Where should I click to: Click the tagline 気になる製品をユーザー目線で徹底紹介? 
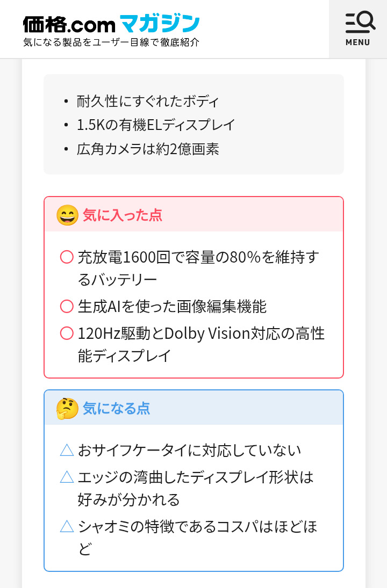[x=111, y=42]
